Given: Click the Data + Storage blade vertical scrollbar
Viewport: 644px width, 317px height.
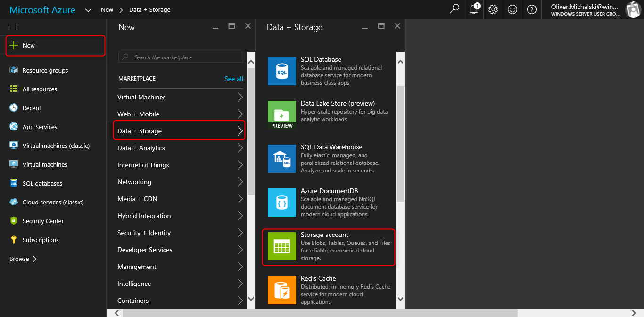Looking at the screenshot, I should point(400,143).
